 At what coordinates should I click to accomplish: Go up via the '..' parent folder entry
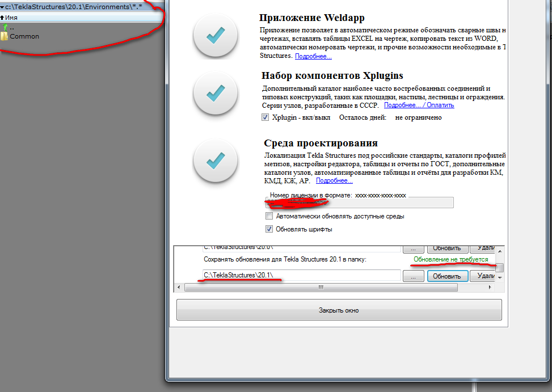(x=8, y=27)
